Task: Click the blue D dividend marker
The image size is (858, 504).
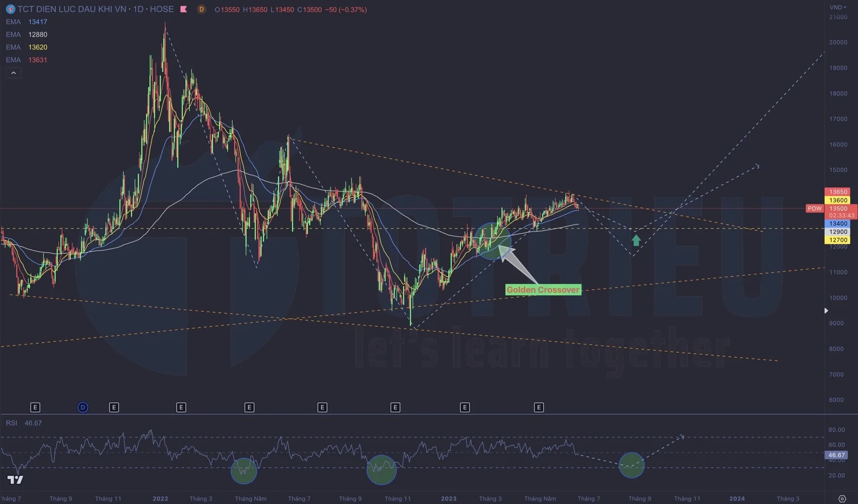Action: coord(83,407)
